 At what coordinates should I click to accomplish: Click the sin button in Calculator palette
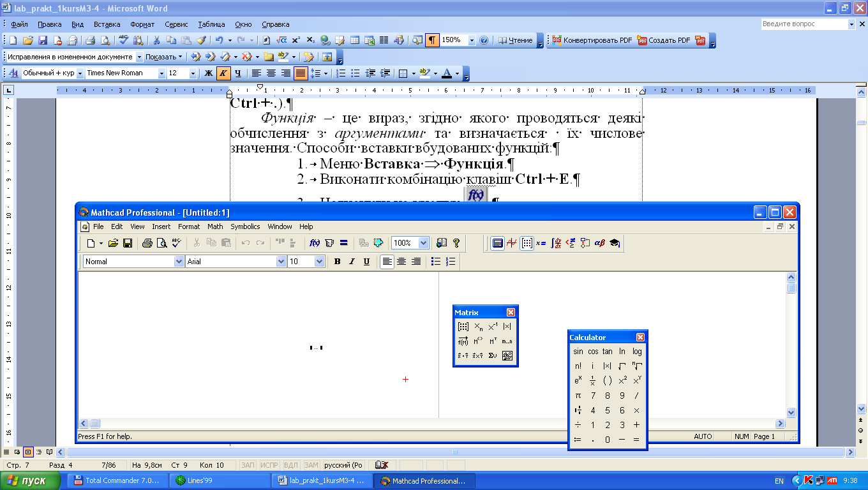coord(578,352)
